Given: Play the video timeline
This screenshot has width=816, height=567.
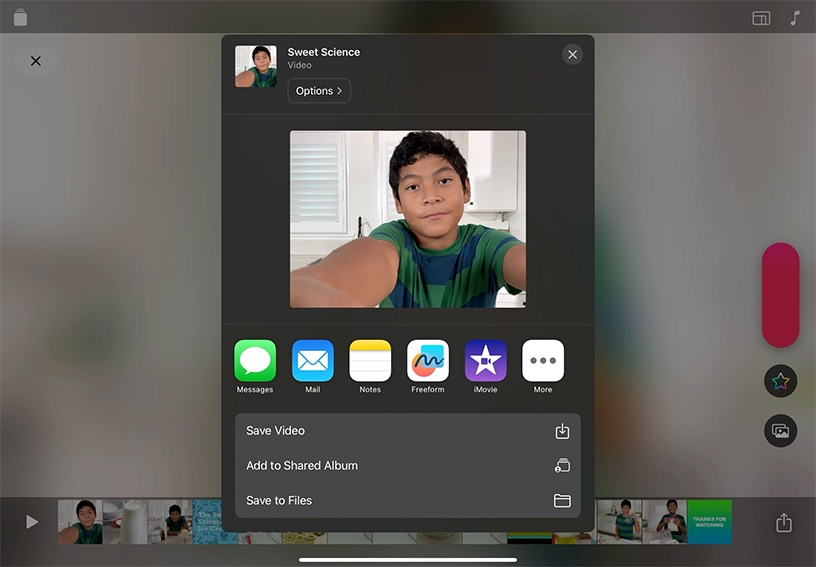Looking at the screenshot, I should point(32,522).
